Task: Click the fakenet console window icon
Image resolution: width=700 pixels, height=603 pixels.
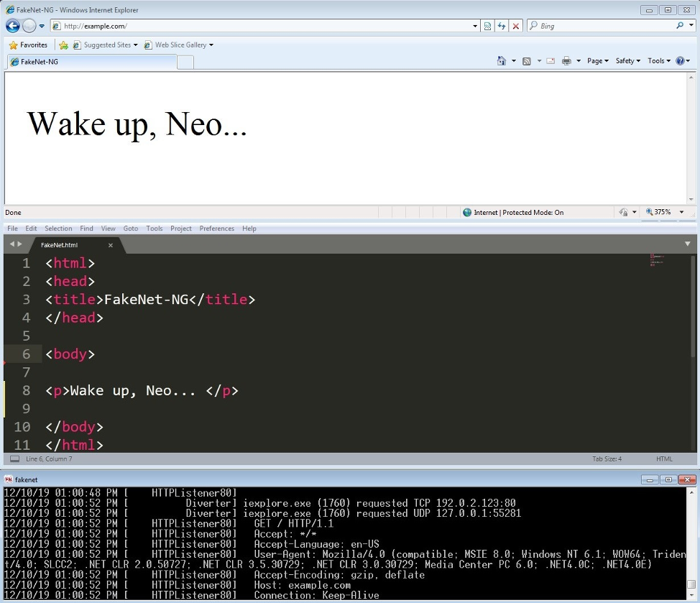Action: (x=8, y=479)
